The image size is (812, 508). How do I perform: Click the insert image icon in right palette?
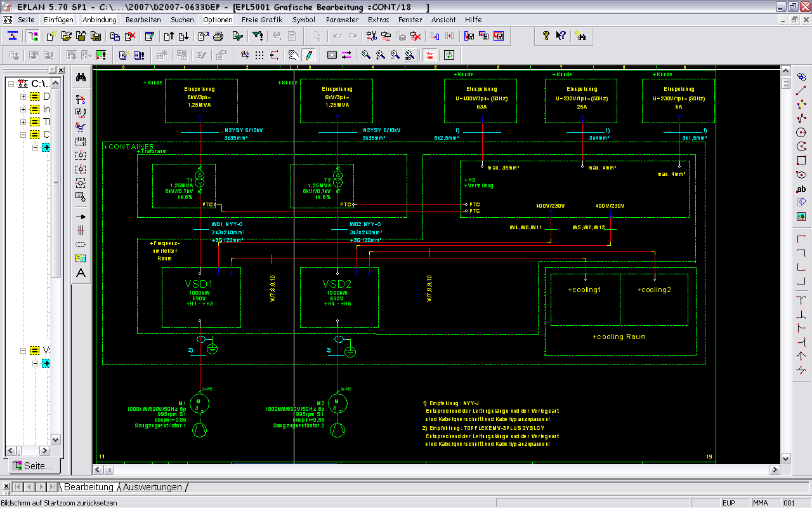[x=801, y=217]
